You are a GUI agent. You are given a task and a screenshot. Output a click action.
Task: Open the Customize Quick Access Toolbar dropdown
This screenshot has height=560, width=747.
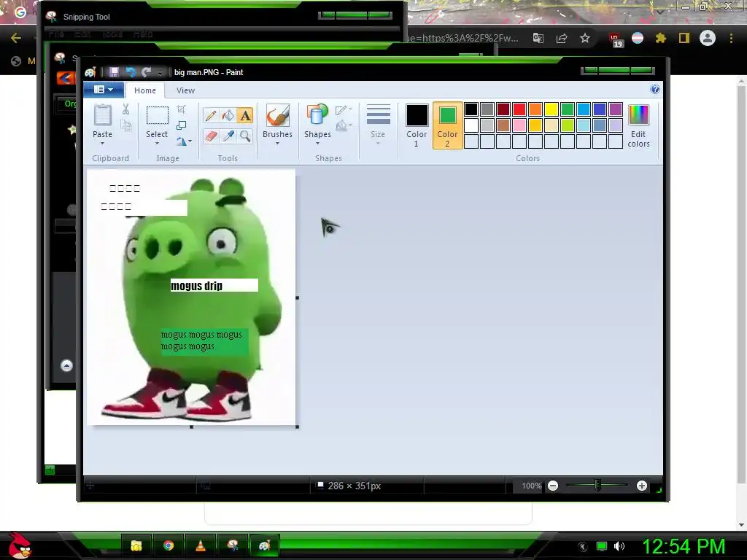pos(160,72)
